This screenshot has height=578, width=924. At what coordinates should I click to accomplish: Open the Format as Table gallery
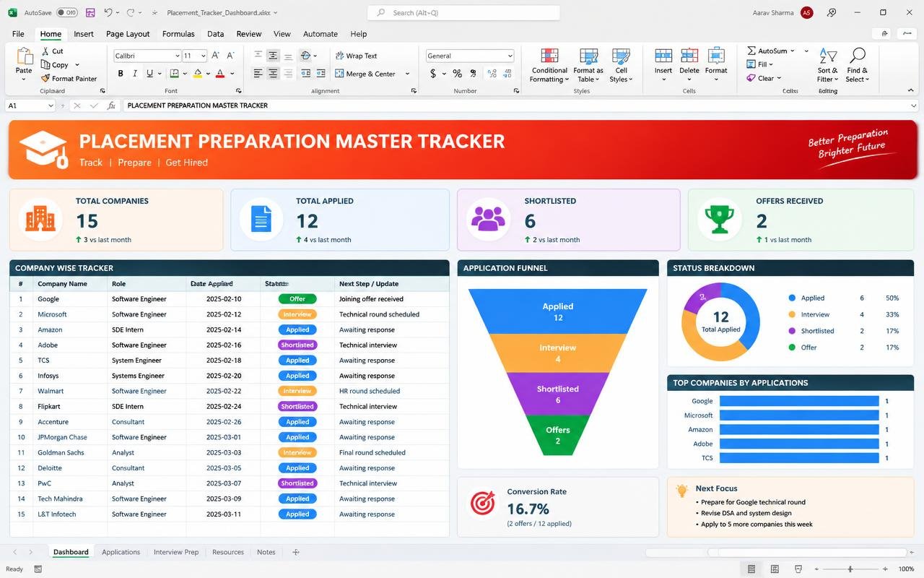pos(588,66)
